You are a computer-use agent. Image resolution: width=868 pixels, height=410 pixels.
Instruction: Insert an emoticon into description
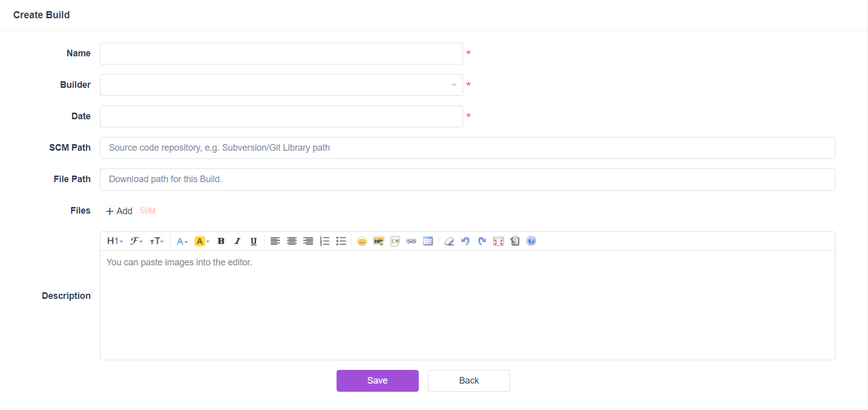(362, 241)
